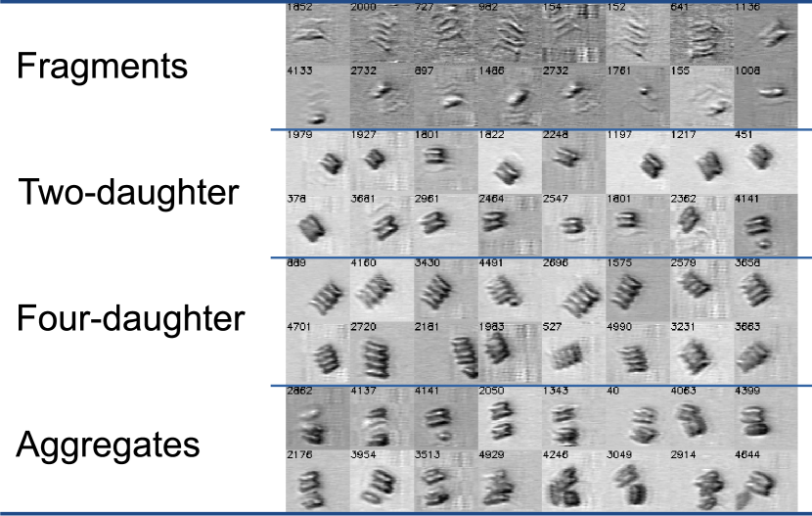The height and width of the screenshot is (516, 812).
Task: Click the "Four-daughter" category label
Action: pos(130,318)
